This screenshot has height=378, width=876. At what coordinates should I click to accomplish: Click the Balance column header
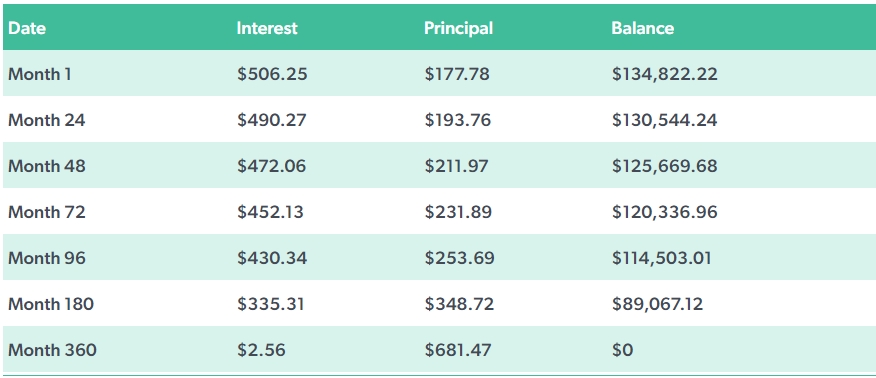tap(642, 28)
